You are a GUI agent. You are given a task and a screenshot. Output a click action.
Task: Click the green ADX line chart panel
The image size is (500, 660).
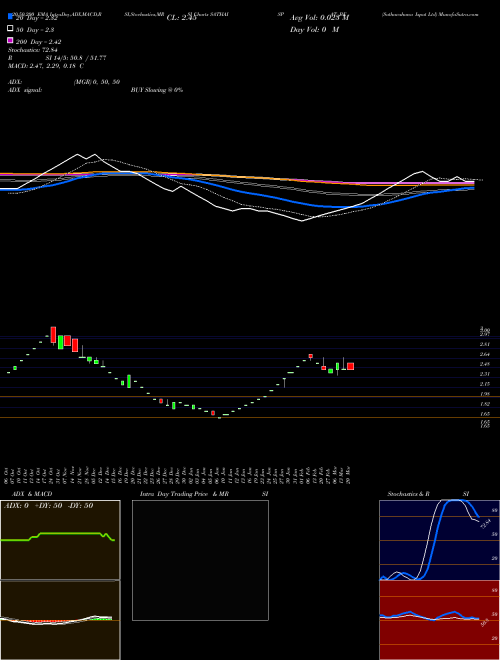(60, 540)
